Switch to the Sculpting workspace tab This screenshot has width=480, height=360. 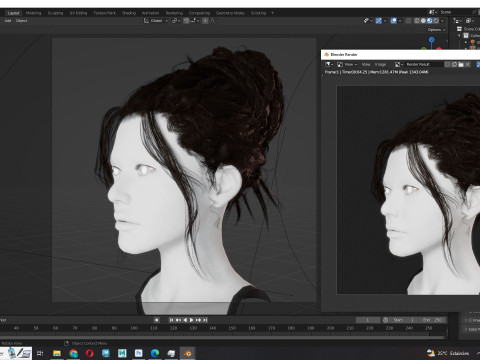[55, 13]
